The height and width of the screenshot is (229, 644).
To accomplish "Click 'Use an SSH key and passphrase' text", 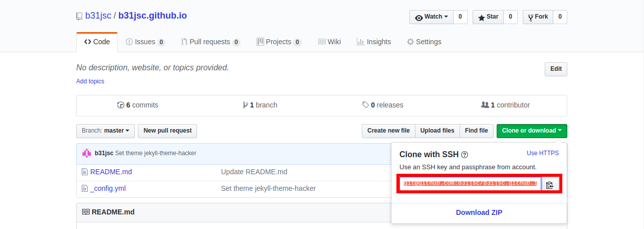I will pos(468,167).
